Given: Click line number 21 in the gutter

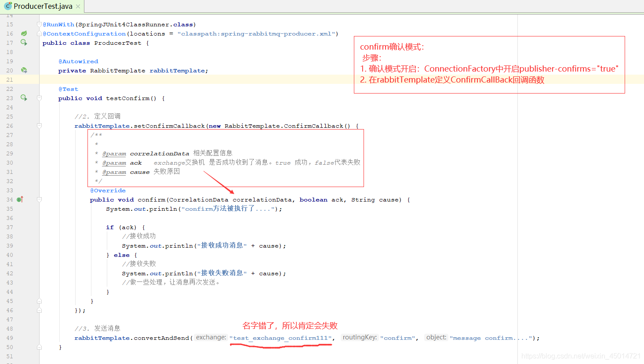Looking at the screenshot, I should pyautogui.click(x=10, y=79).
